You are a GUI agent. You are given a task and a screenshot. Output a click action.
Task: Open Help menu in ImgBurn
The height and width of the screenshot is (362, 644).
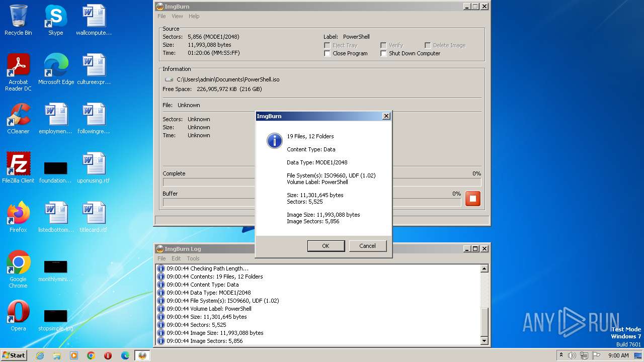coord(194,16)
